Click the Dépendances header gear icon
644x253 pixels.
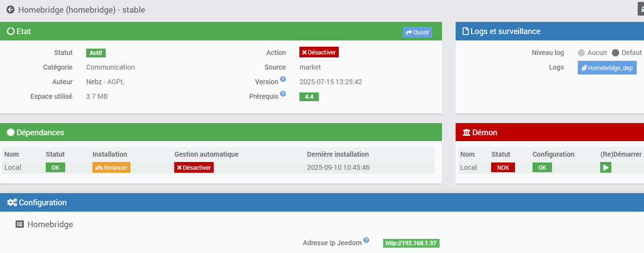pos(11,132)
